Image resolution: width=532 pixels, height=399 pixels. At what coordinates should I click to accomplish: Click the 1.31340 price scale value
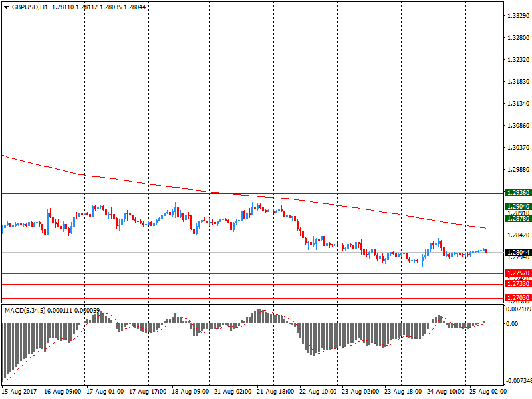tap(519, 104)
